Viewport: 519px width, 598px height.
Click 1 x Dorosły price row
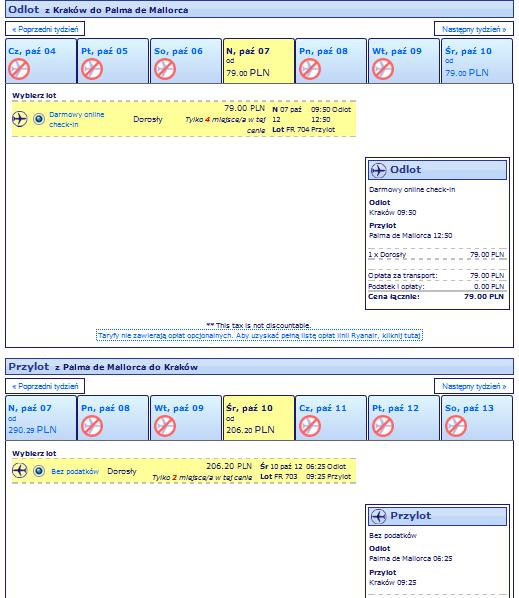click(x=436, y=255)
